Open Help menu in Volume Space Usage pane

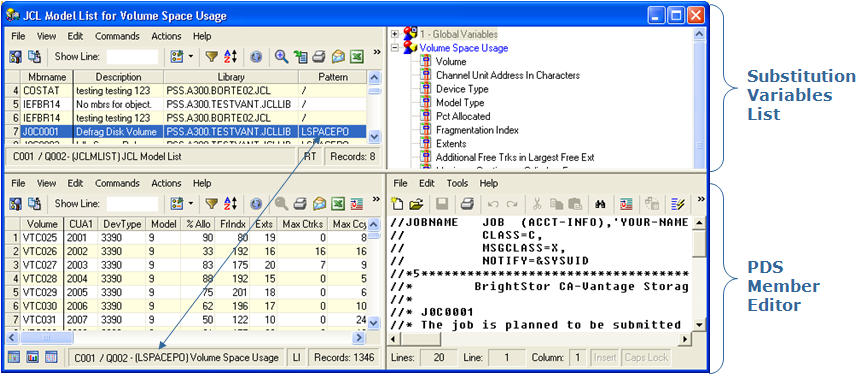pyautogui.click(x=202, y=183)
